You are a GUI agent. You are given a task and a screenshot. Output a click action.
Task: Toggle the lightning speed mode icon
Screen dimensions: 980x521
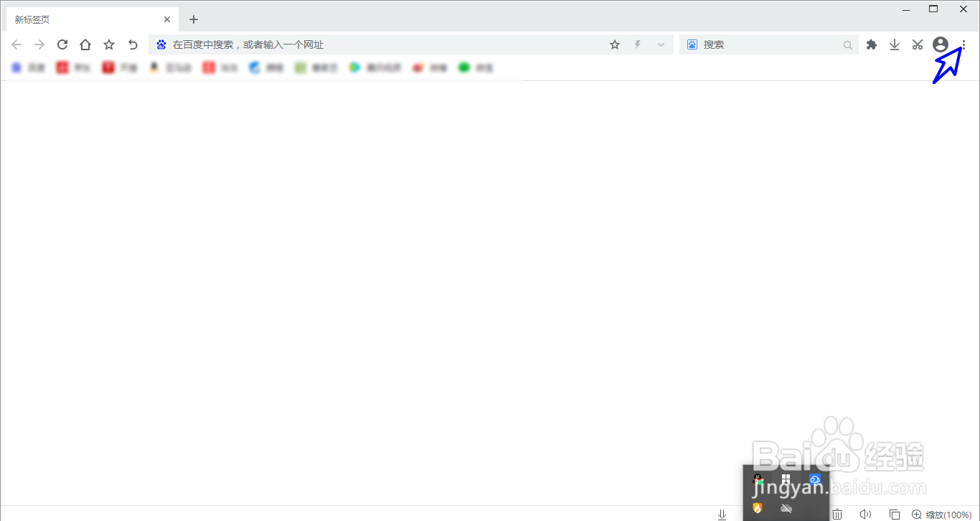click(x=637, y=44)
